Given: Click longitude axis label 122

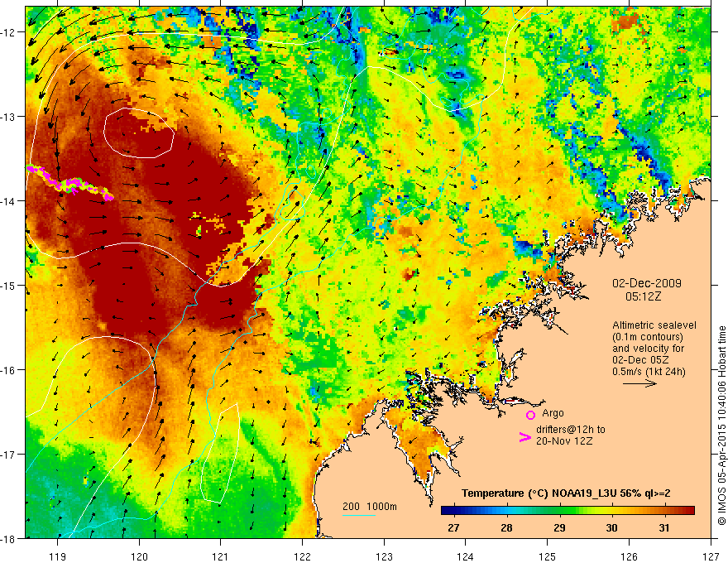Looking at the screenshot, I should tap(302, 556).
